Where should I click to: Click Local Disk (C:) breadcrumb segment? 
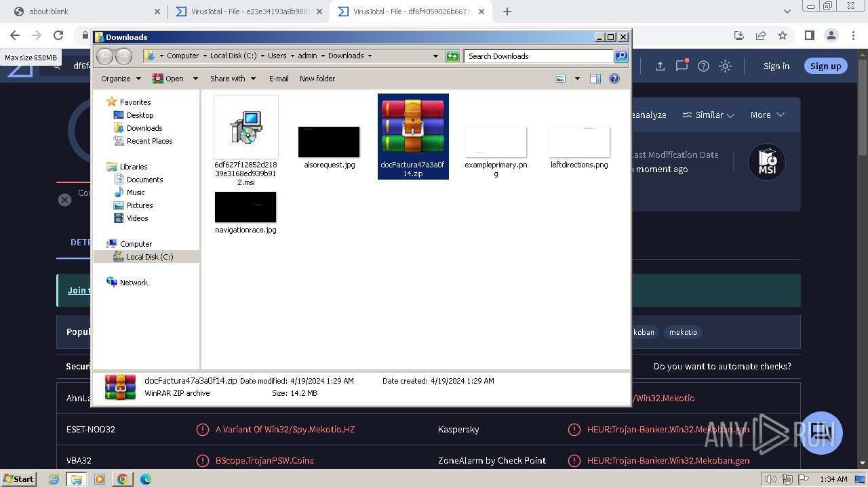click(233, 56)
